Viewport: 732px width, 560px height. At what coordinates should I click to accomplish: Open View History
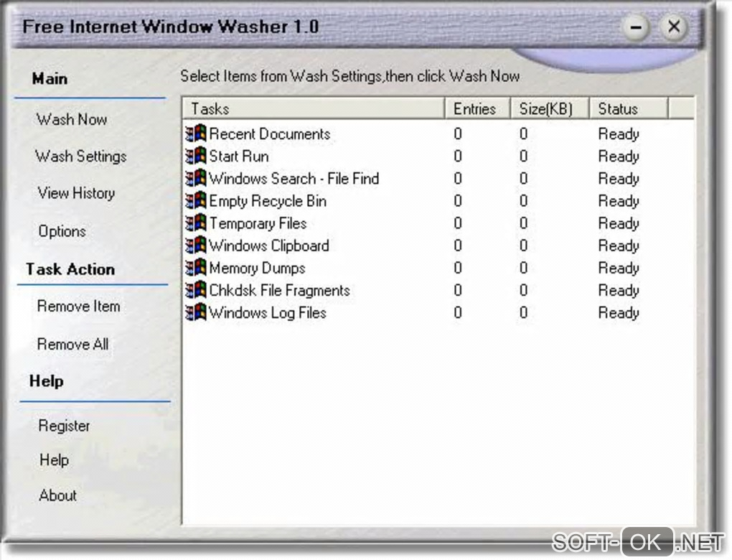(x=77, y=193)
